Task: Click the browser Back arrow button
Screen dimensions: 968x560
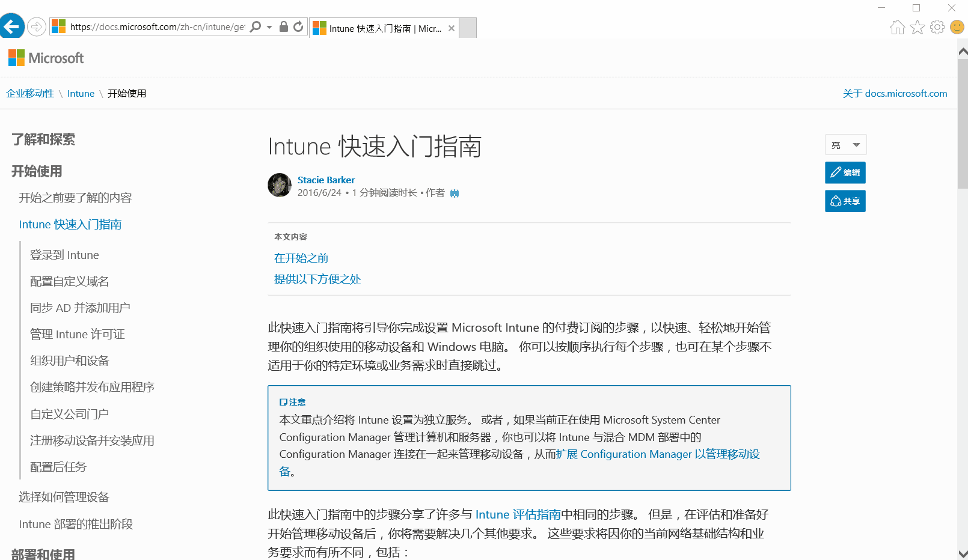Action: 12,26
